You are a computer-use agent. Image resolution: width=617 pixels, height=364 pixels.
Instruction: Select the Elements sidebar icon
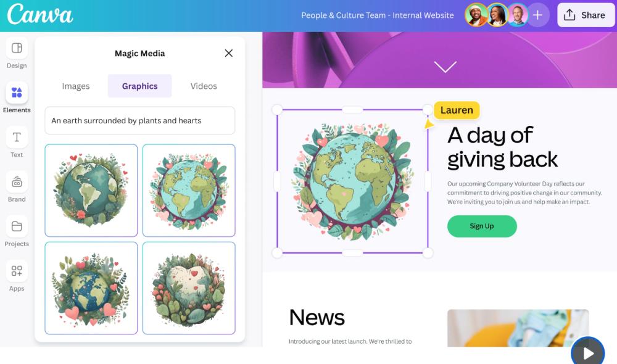(x=17, y=93)
